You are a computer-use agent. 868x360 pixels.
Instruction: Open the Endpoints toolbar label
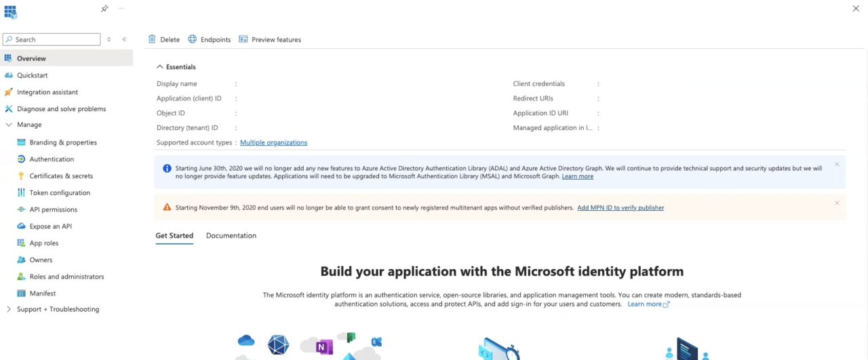216,39
